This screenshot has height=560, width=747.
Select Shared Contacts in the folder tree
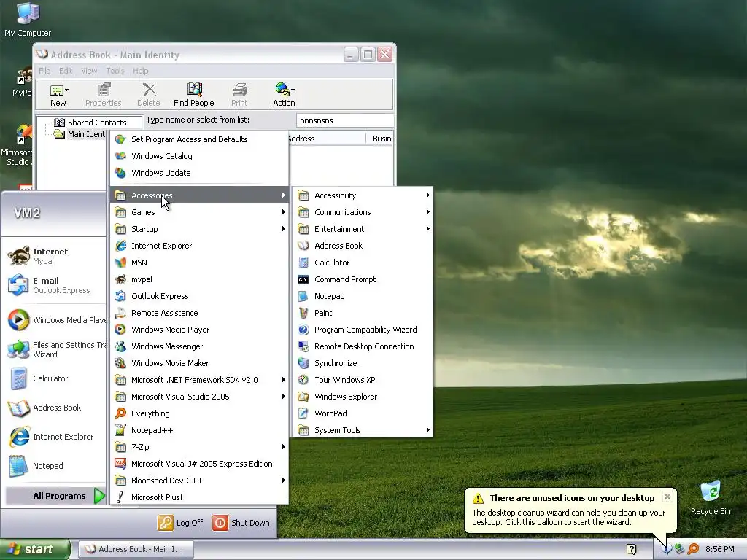click(x=97, y=122)
